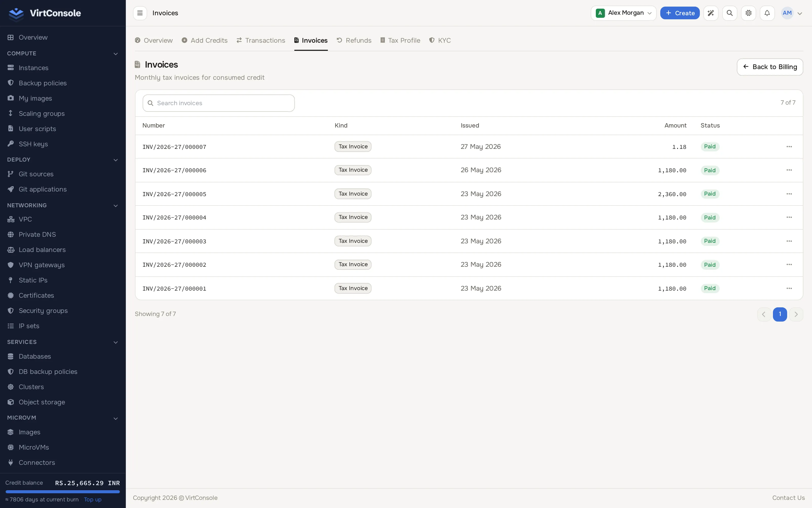This screenshot has height=508, width=812.
Task: Switch to the Refunds tab
Action: point(354,40)
